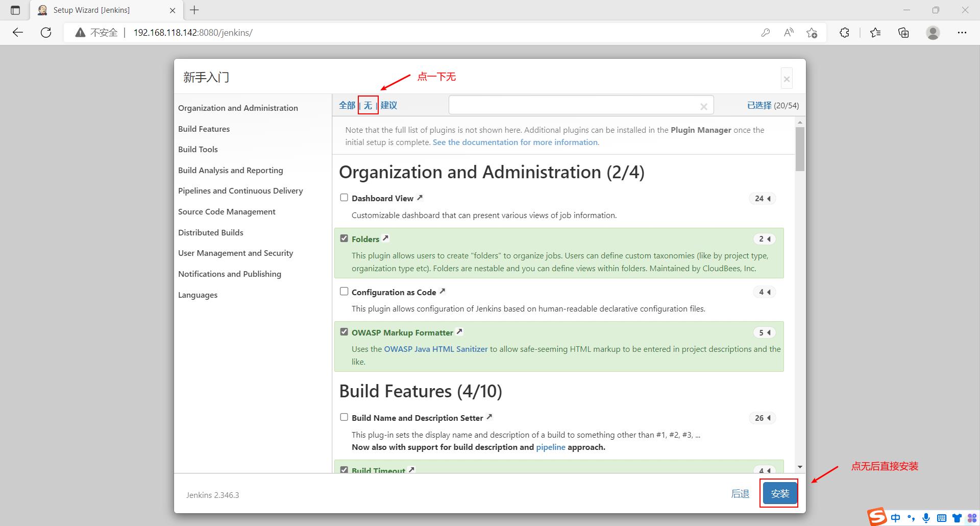Jump to User Management and Security
The image size is (980, 526).
pyautogui.click(x=235, y=253)
